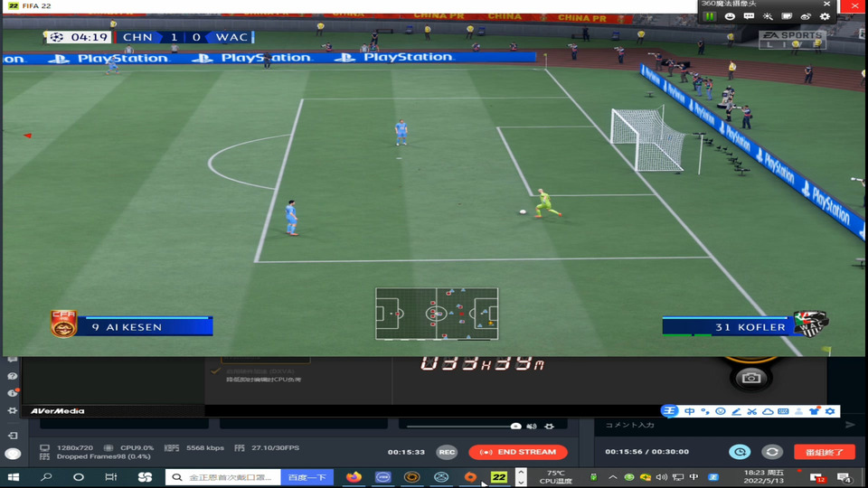Screen dimensions: 868x488
Task: Open Task View on the taskbar
Action: pos(110,477)
